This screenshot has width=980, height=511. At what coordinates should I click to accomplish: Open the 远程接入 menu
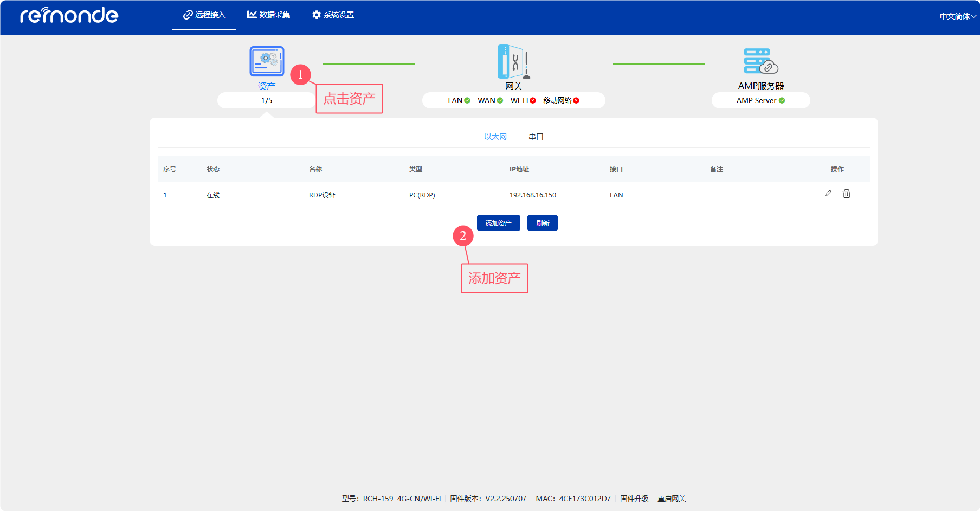coord(204,15)
